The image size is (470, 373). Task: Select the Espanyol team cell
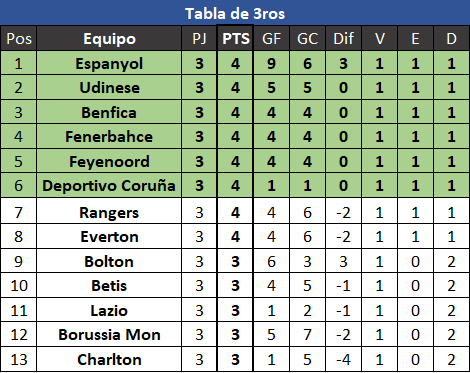109,63
